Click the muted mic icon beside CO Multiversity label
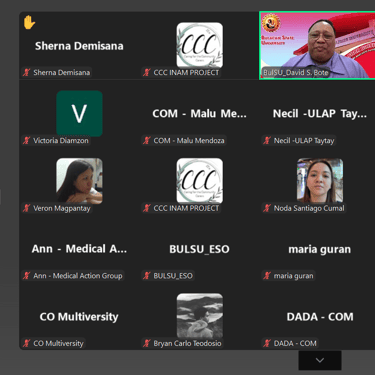This screenshot has height=375, width=375. (x=27, y=343)
